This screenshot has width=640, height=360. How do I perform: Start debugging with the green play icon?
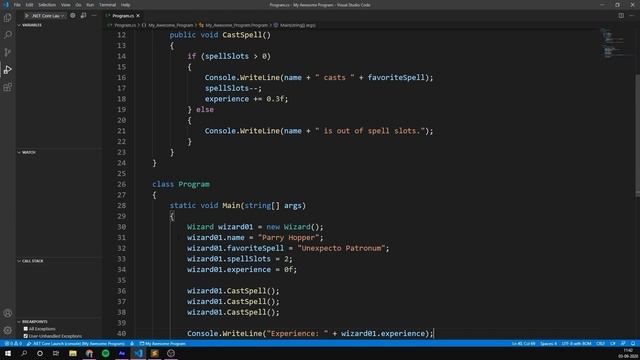coord(27,16)
